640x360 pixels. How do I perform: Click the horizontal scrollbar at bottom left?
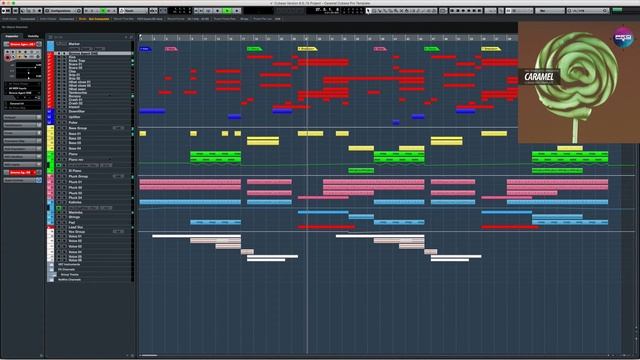(x=149, y=355)
